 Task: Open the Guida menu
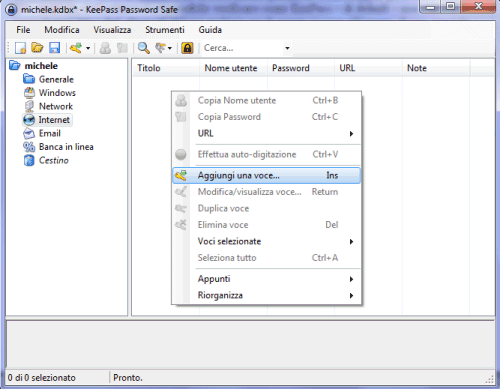[x=210, y=30]
